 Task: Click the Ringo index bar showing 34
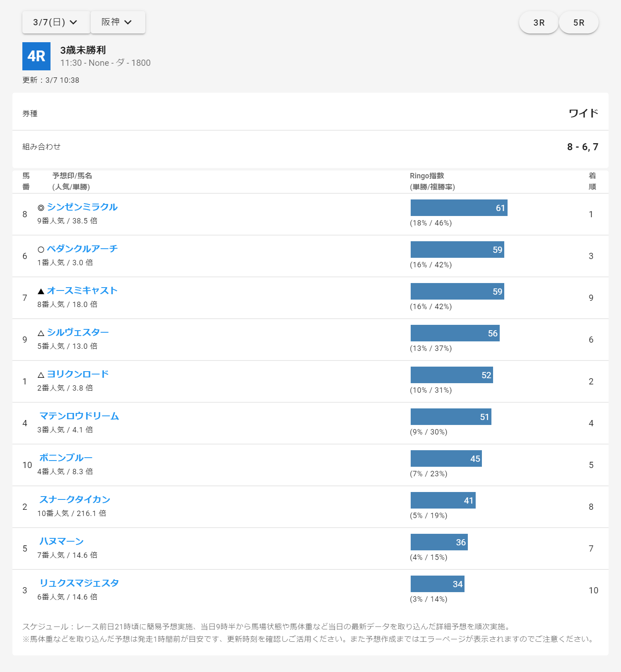[437, 584]
